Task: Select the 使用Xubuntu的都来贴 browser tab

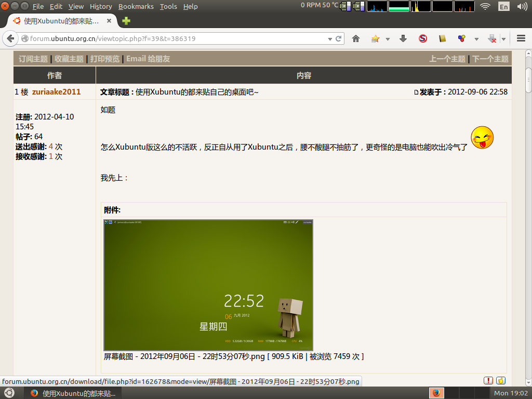Action: [x=61, y=21]
